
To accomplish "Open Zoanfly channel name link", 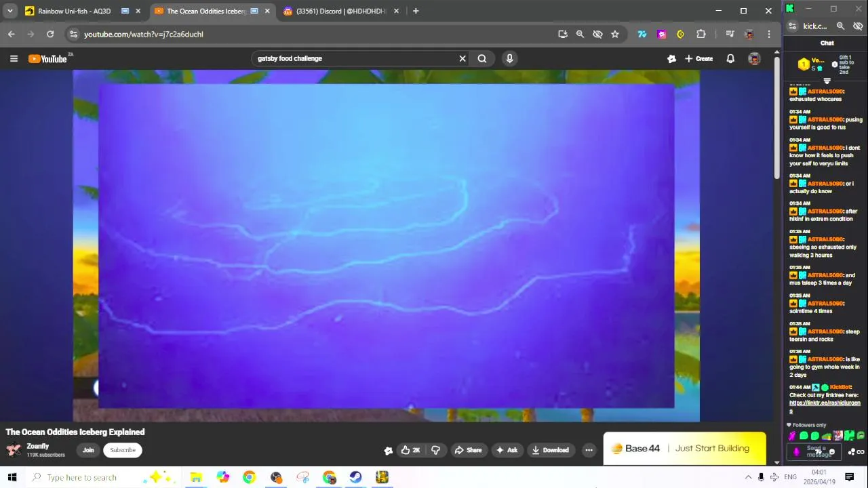I will [38, 446].
